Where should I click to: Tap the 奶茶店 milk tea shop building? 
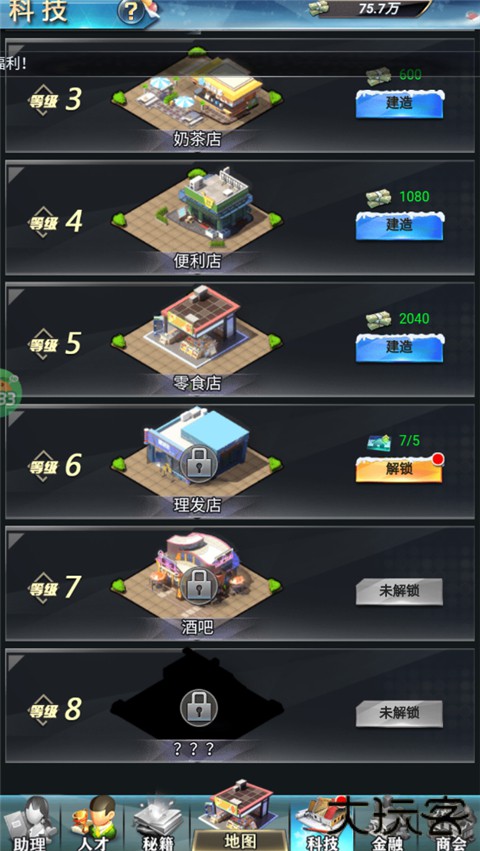(198, 96)
